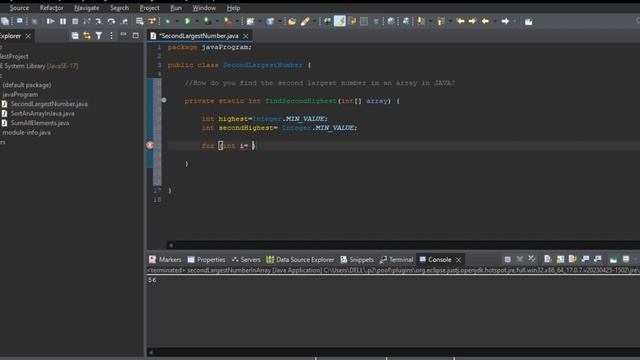Toggle Link with Editor in Package Explorer
Viewport: 640px width, 360px height.
[x=87, y=36]
